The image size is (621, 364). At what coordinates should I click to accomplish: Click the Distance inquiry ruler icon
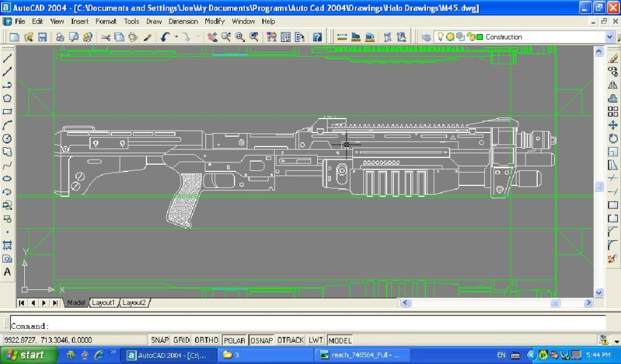(342, 37)
